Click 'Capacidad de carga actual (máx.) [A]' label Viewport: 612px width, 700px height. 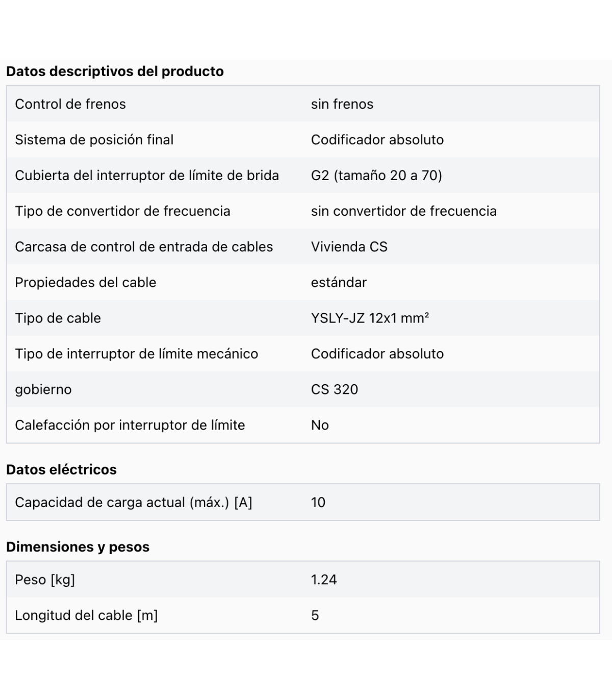click(x=134, y=503)
